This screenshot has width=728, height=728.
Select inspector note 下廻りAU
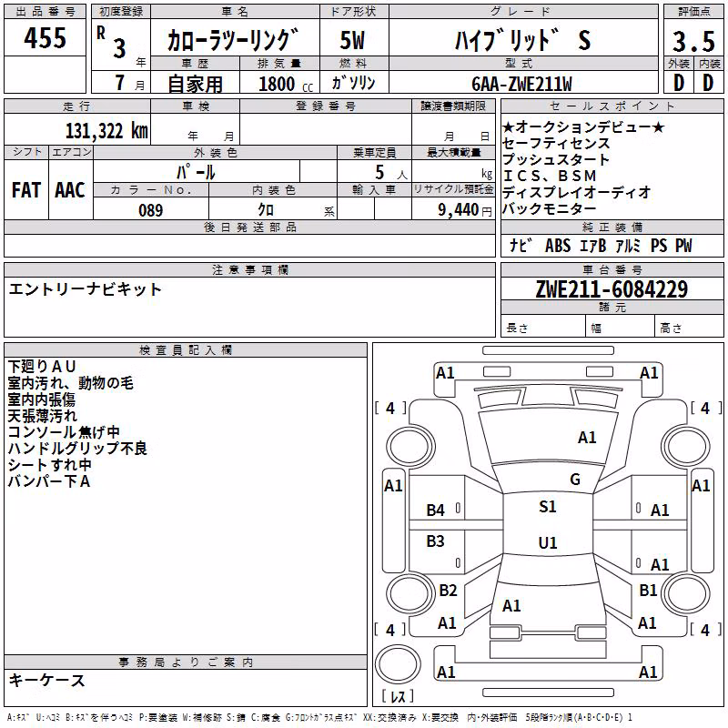point(42,367)
